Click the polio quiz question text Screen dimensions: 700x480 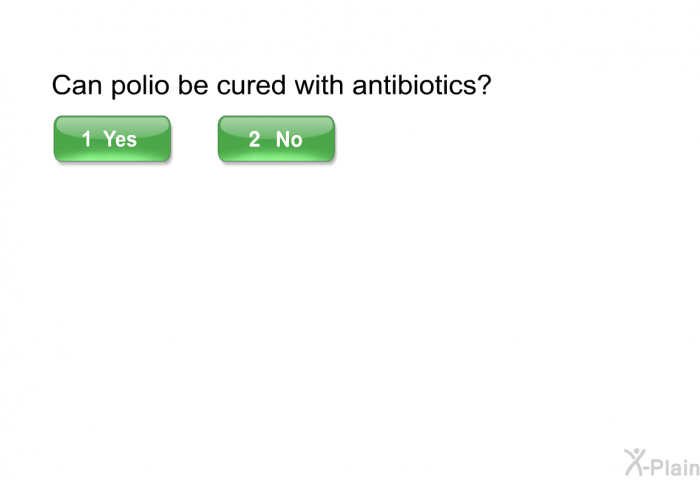pos(271,85)
